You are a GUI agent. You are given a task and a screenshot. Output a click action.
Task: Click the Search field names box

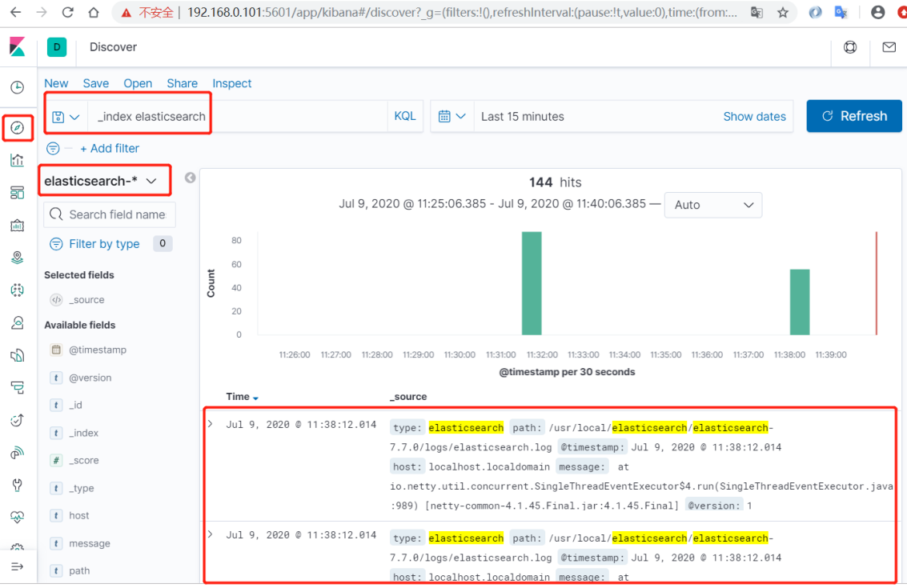coord(110,214)
